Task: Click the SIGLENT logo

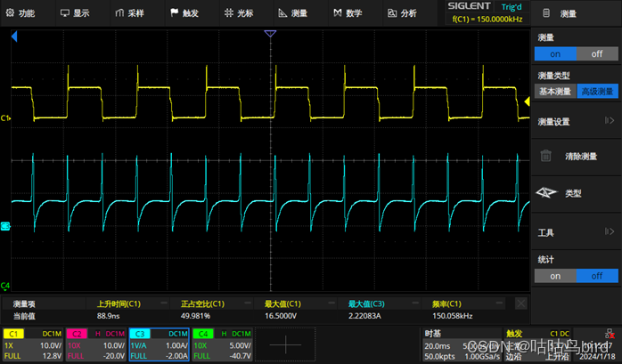Action: 469,6
